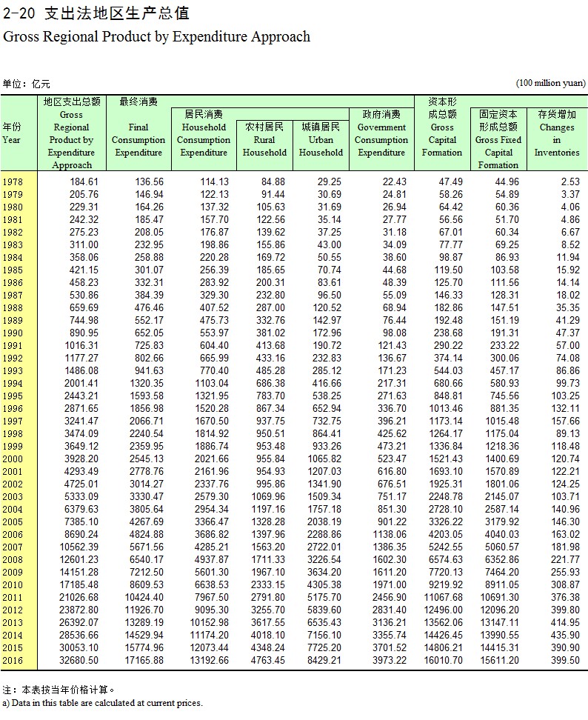Click the value '399.50' in 2016 row
This screenshot has width=588, height=720.
[x=566, y=660]
